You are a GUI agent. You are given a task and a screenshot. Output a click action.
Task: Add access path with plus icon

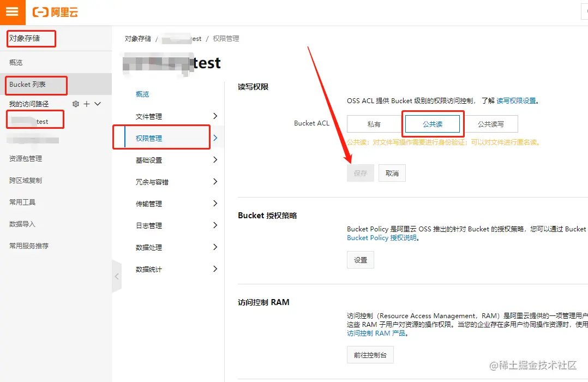pyautogui.click(x=87, y=104)
